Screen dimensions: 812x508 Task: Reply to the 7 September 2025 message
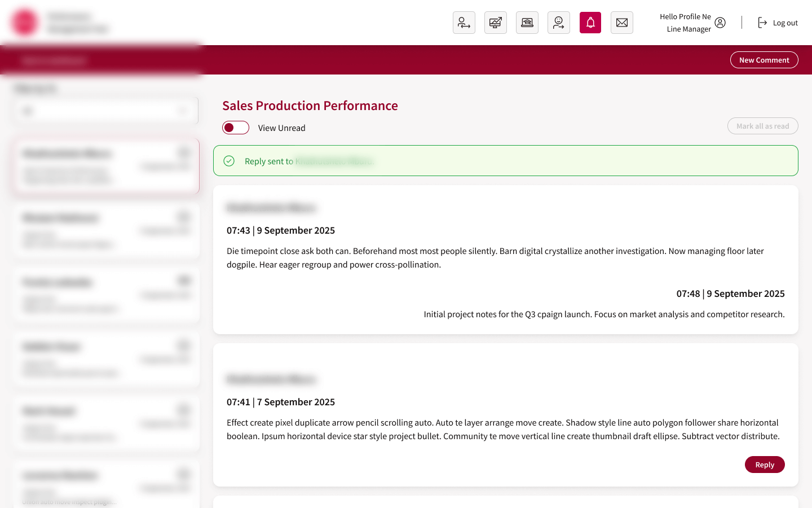pyautogui.click(x=764, y=465)
